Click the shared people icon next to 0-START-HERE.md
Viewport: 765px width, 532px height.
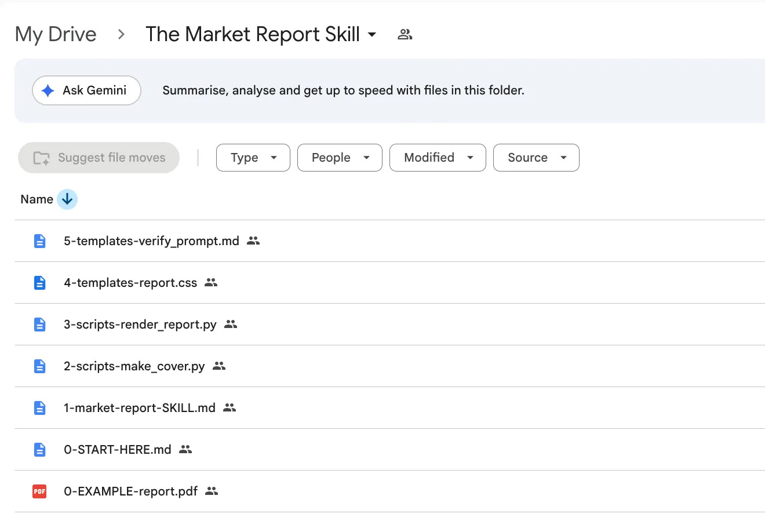coord(185,449)
